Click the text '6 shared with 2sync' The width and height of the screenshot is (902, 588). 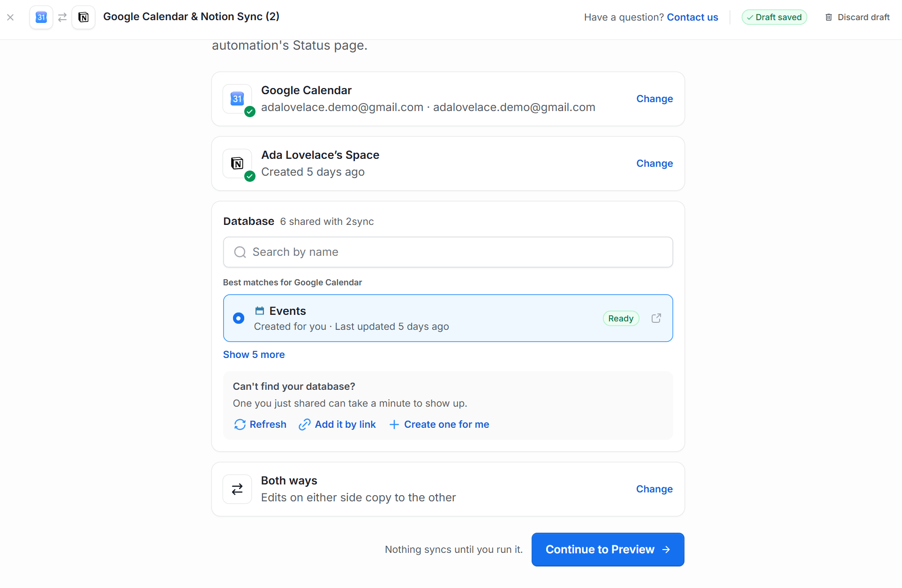[x=327, y=222]
